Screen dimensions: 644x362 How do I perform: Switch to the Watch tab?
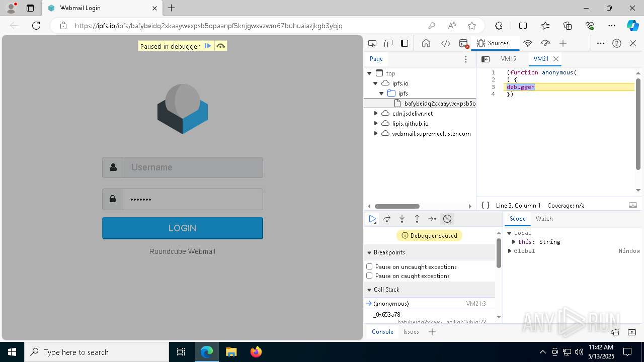[544, 219]
